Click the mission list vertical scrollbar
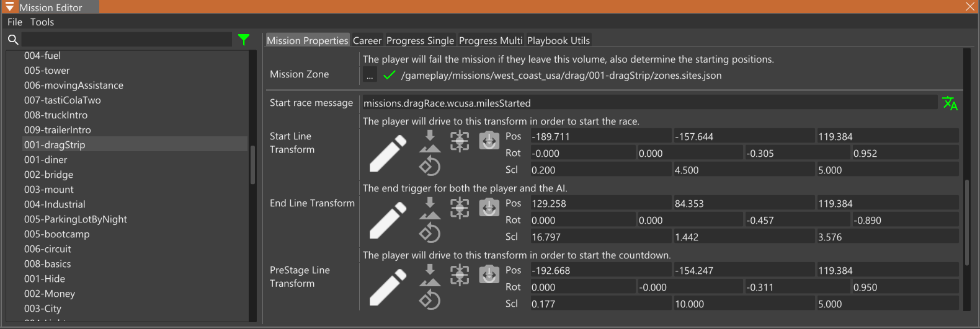This screenshot has width=980, height=329. coord(252,165)
